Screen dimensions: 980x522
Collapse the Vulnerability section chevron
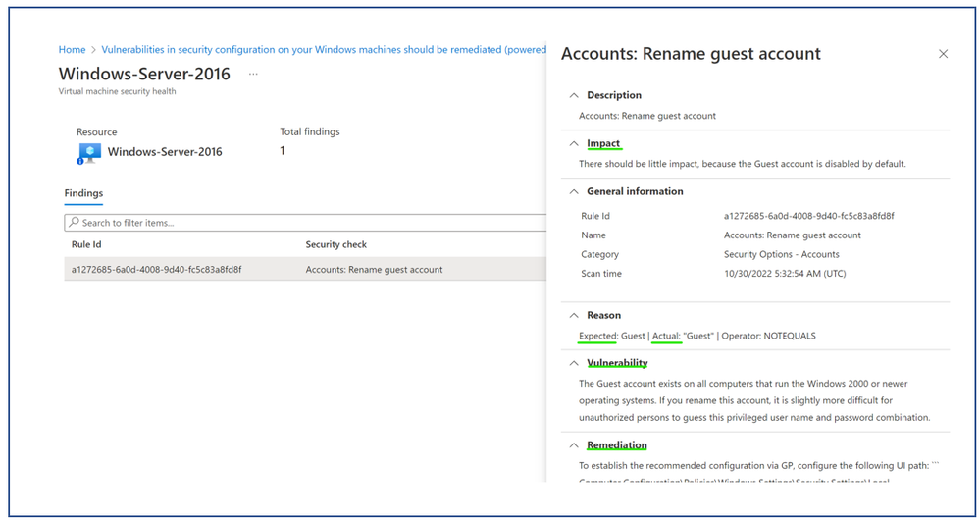[x=574, y=363]
